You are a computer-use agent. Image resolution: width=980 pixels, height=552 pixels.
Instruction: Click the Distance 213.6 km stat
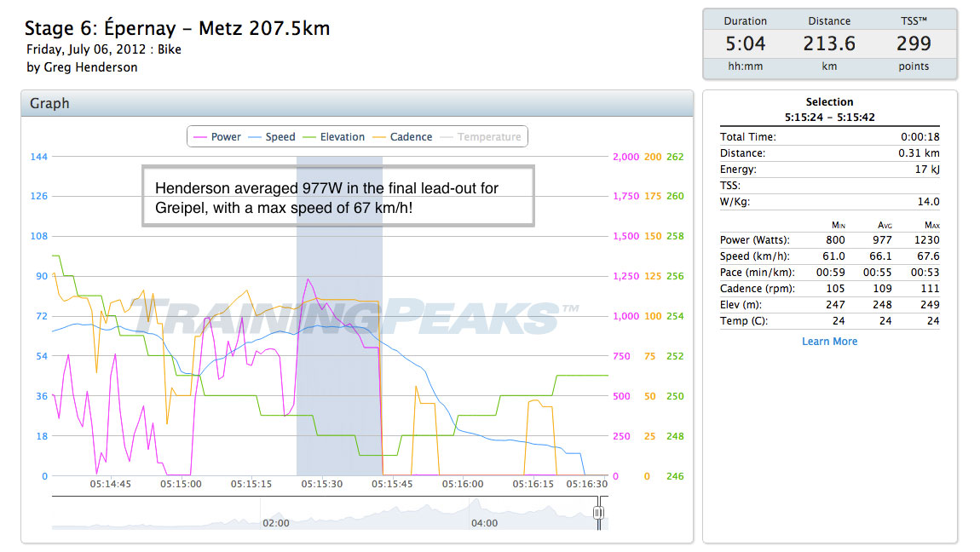(x=829, y=43)
